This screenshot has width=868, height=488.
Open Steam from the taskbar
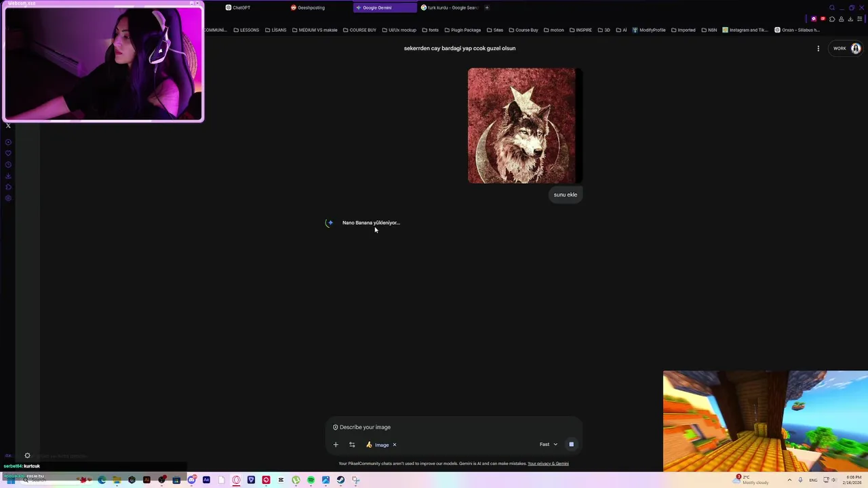(x=340, y=480)
